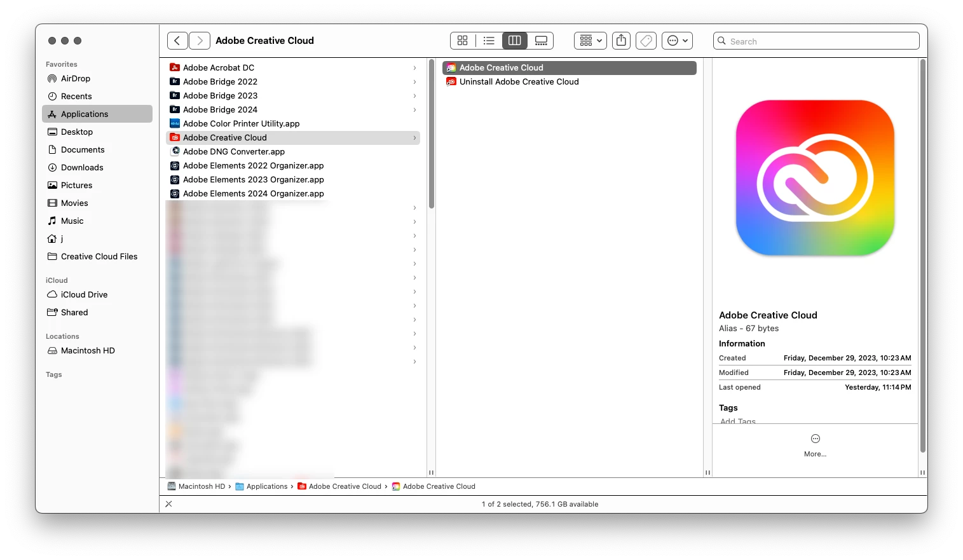Viewport: 963px width, 560px height.
Task: Click the large Creative Cloud preview icon
Action: [815, 178]
